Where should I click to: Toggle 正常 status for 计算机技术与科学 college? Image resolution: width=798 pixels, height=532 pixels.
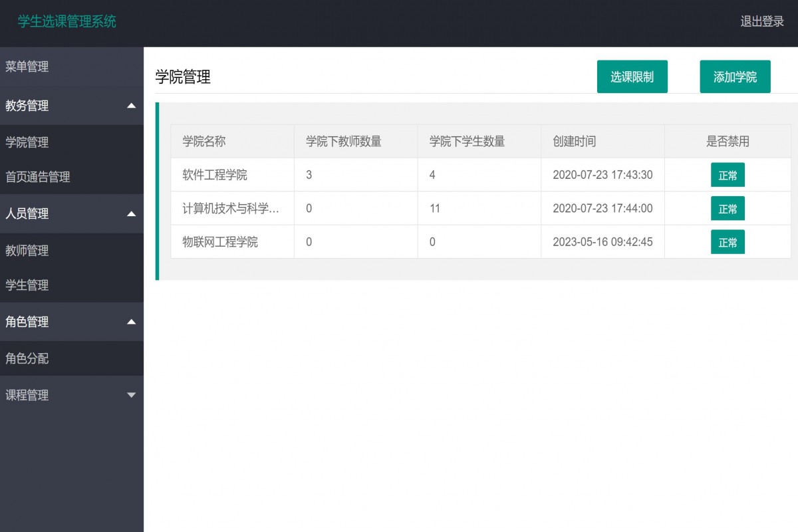pyautogui.click(x=728, y=208)
